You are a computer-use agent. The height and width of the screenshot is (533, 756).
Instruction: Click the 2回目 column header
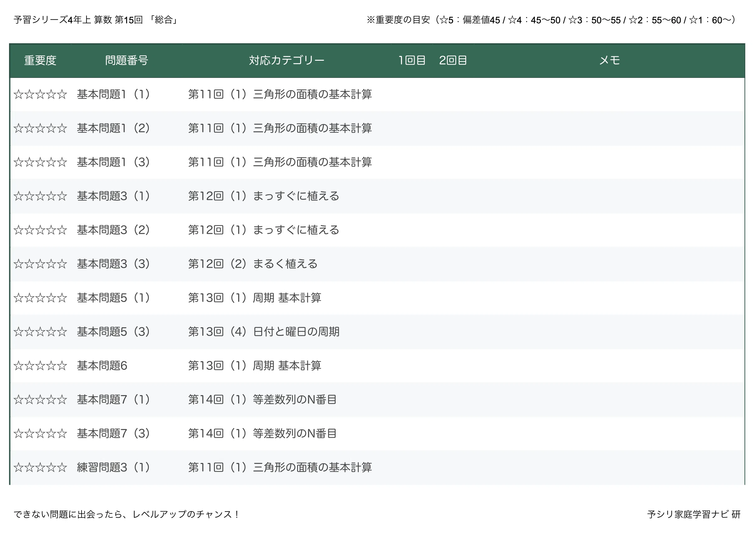[x=453, y=61]
